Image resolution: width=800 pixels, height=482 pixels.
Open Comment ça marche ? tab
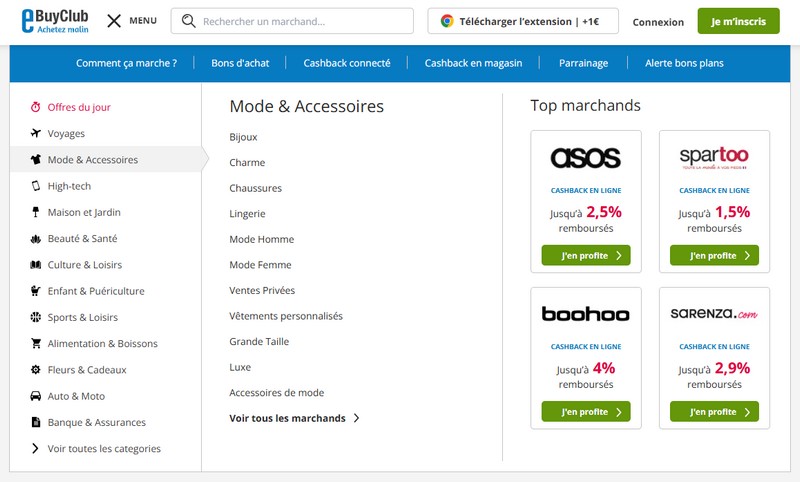(x=127, y=63)
